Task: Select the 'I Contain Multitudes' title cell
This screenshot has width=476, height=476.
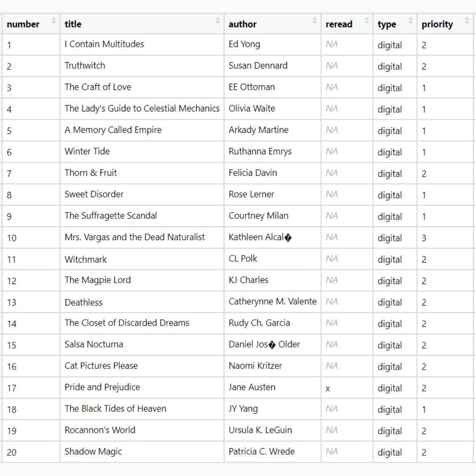Action: (x=104, y=44)
